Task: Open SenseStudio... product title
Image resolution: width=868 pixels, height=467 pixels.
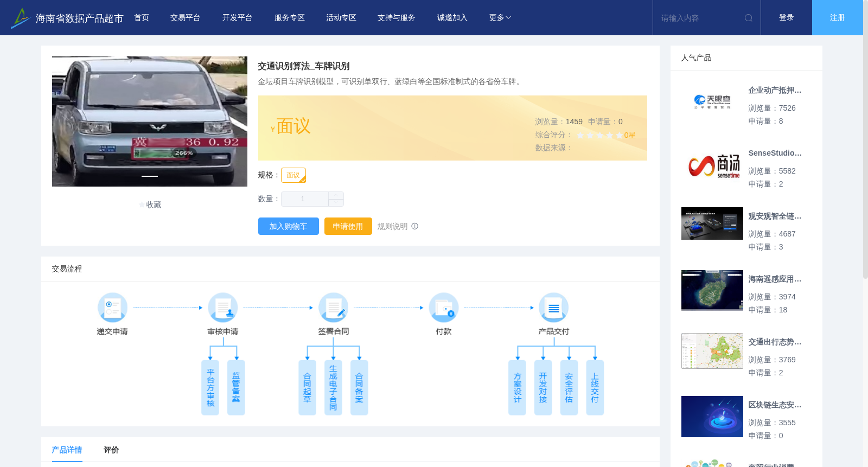Action: (x=775, y=153)
